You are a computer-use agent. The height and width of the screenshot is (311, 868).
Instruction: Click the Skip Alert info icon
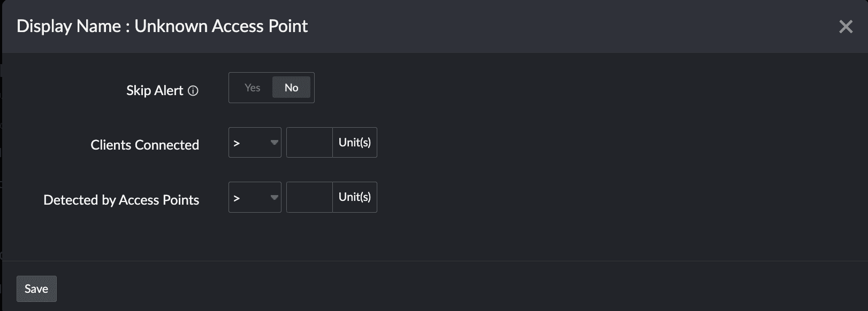194,91
